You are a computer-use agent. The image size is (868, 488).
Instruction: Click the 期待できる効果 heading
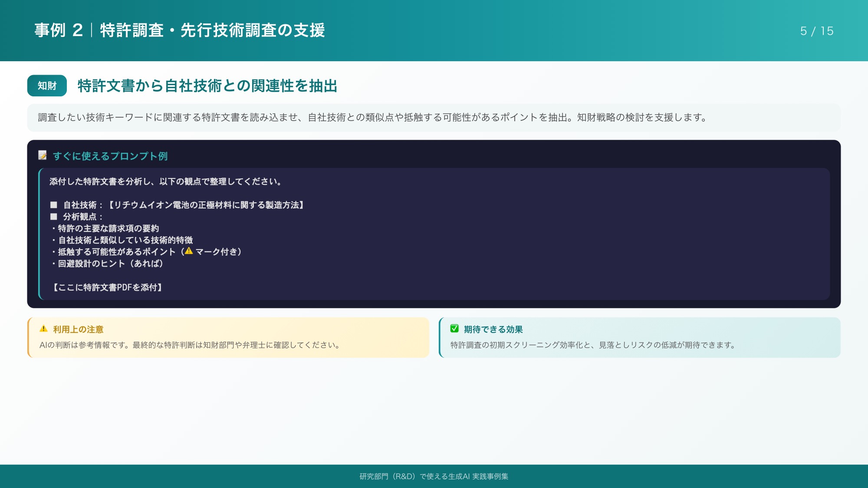pos(493,330)
